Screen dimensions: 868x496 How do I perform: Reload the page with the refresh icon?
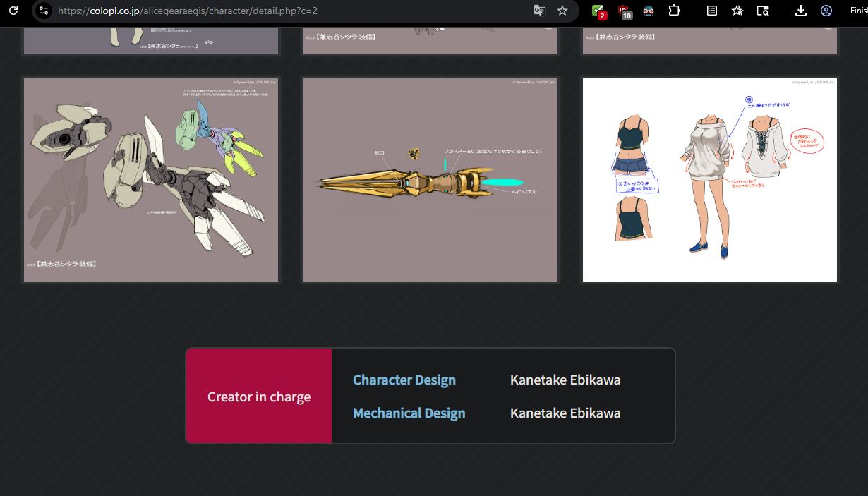click(13, 11)
